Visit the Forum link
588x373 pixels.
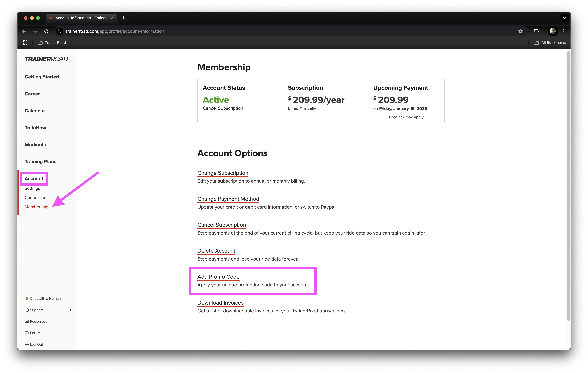pyautogui.click(x=33, y=333)
